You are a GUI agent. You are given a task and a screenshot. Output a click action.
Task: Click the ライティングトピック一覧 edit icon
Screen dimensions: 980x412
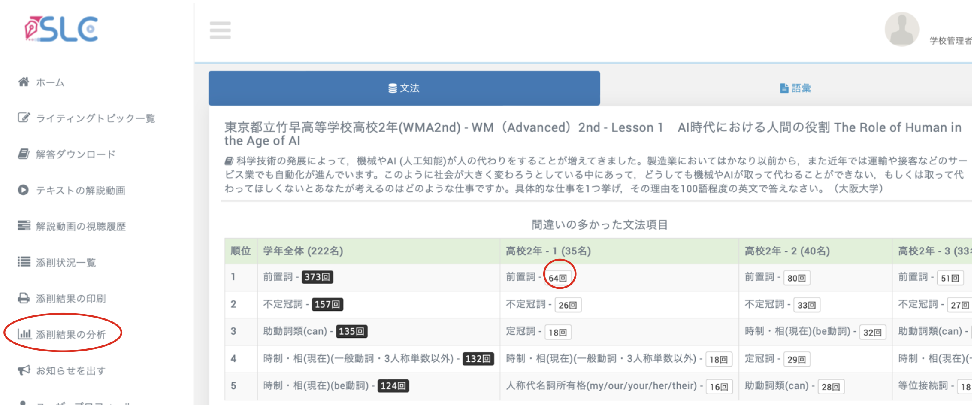click(24, 118)
